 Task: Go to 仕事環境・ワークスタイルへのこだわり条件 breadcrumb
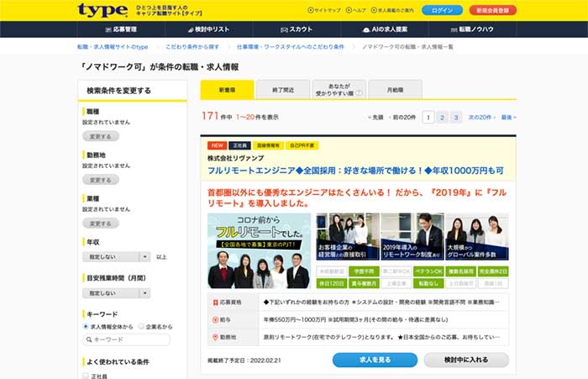tap(291, 47)
